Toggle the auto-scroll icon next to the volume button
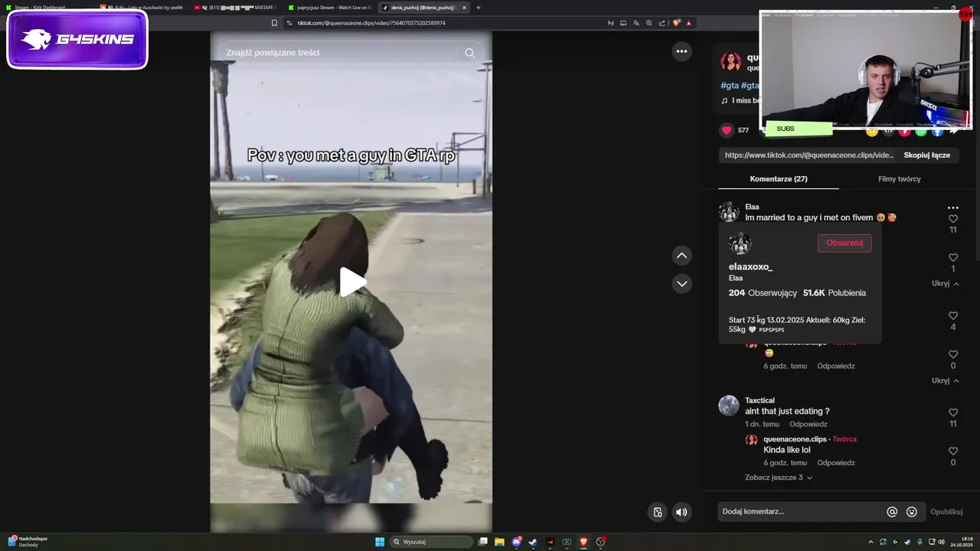The width and height of the screenshot is (980, 551). pos(657,512)
